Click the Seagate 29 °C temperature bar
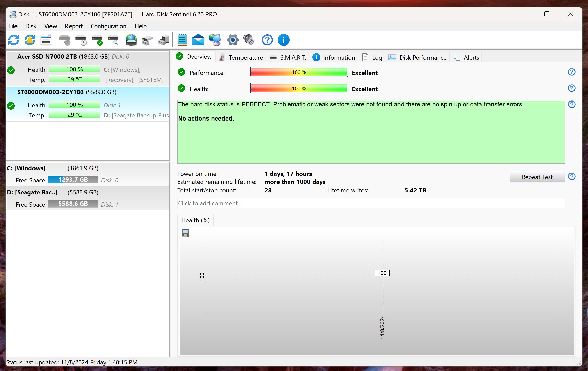This screenshot has width=588, height=371. coord(75,115)
